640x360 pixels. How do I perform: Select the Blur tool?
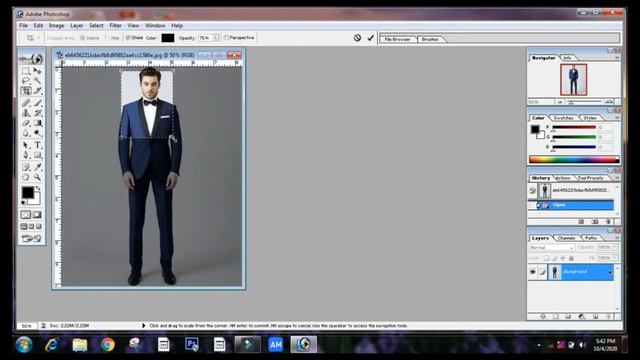tap(26, 133)
